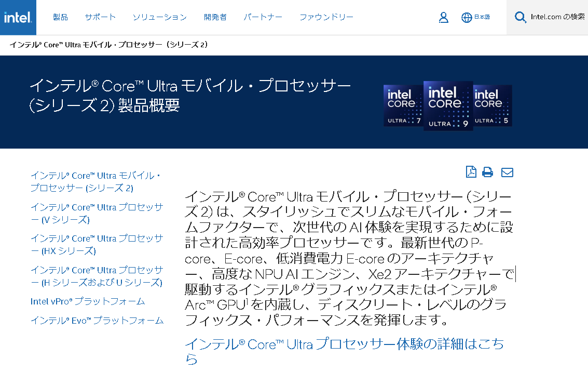Screen dimensions: 588x385
Task: Print this product brief page
Action: click(x=487, y=172)
